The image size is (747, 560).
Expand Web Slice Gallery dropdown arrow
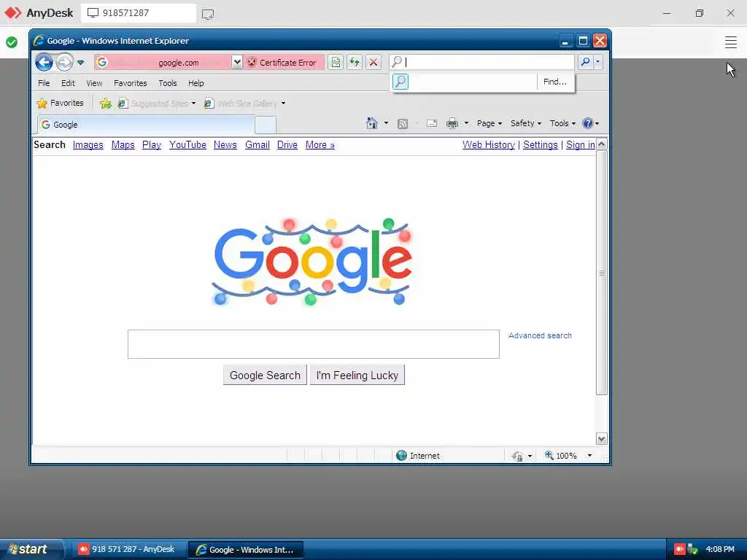(284, 103)
